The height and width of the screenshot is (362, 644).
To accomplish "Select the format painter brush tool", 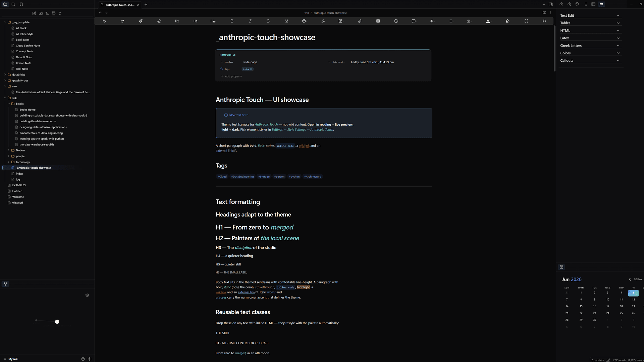I will click(x=141, y=21).
